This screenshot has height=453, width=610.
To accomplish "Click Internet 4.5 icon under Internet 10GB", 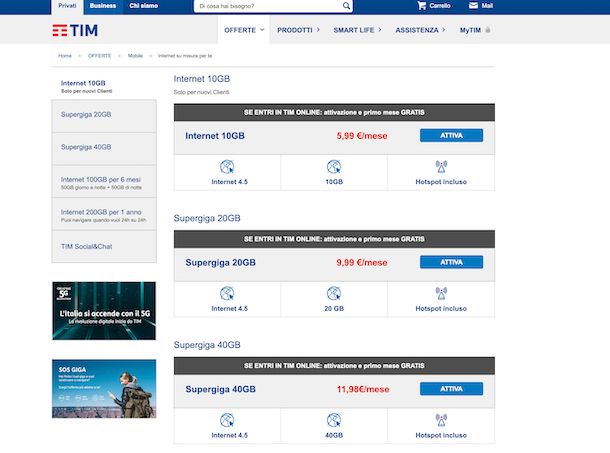I will pos(226,168).
